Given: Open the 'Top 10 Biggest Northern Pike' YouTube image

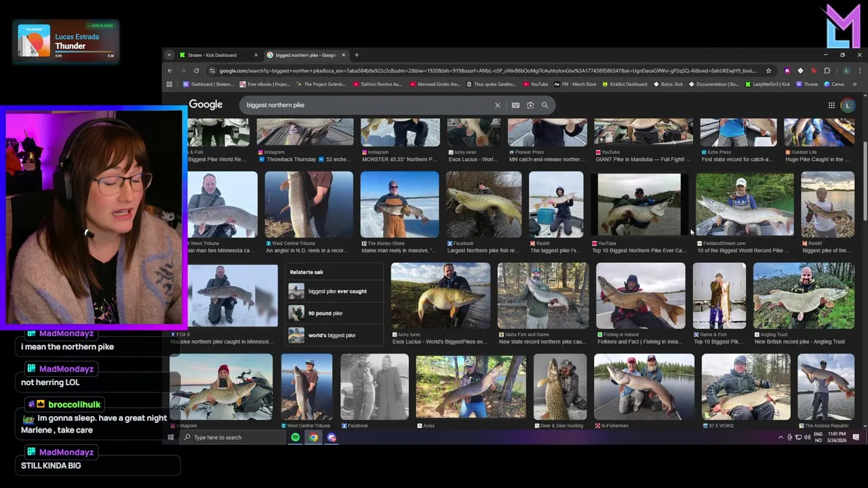Looking at the screenshot, I should [x=639, y=204].
